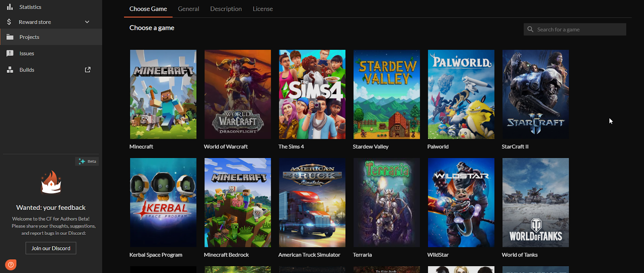Click the Builds blocks icon
This screenshot has width=644, height=273.
click(10, 70)
